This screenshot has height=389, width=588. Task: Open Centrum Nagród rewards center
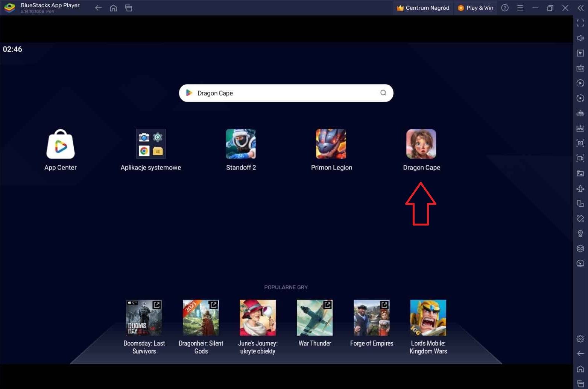coord(423,8)
